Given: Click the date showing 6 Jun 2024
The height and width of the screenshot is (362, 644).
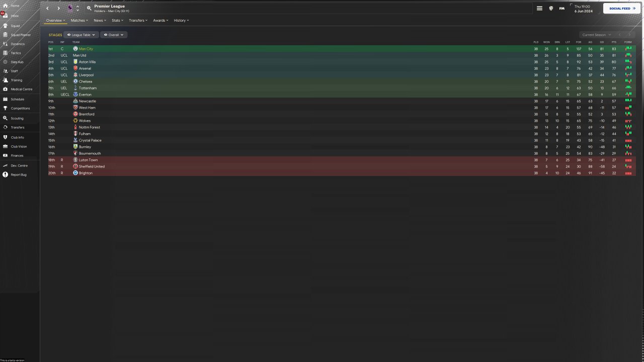Looking at the screenshot, I should [x=583, y=11].
